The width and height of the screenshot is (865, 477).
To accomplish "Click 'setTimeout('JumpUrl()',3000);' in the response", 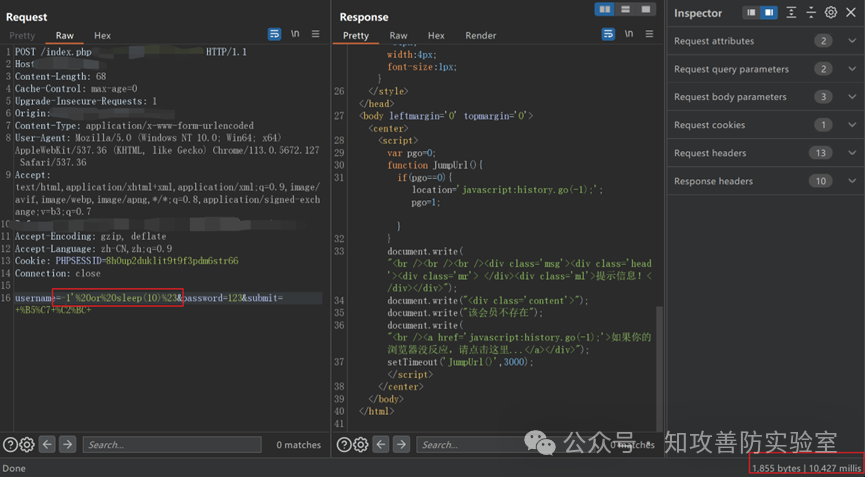I will (461, 362).
